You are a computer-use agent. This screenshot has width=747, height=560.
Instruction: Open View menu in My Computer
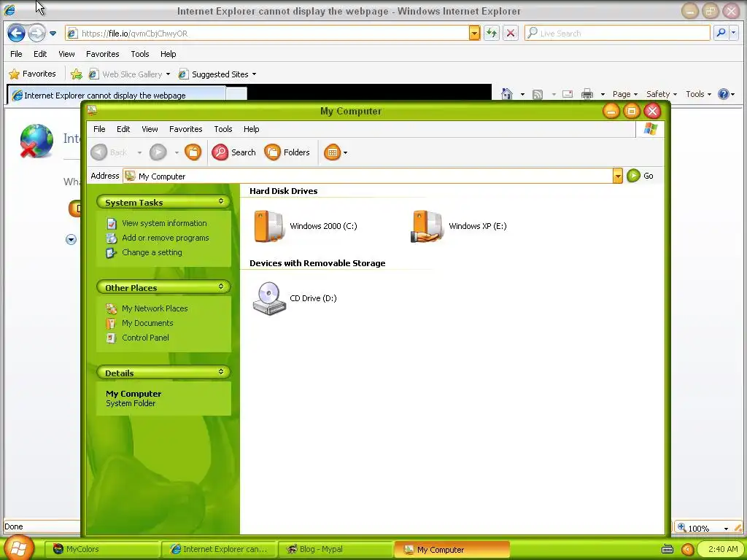coord(150,129)
